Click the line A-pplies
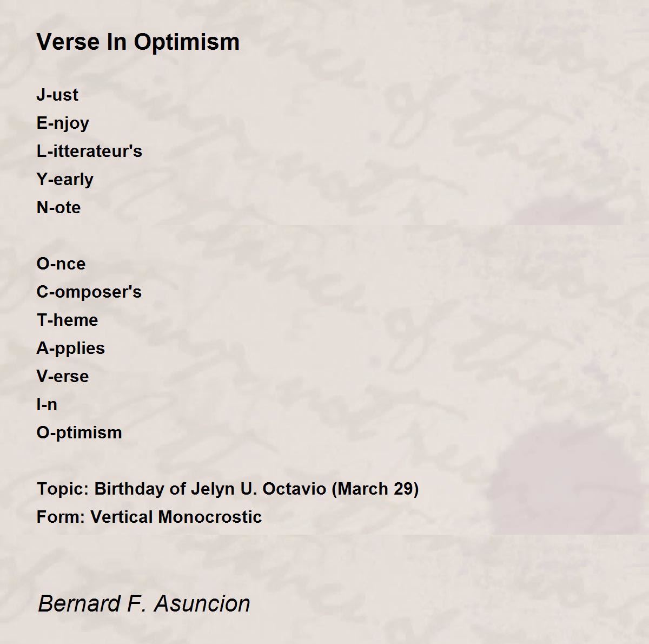Viewport: 649px width, 644px height. pyautogui.click(x=70, y=349)
